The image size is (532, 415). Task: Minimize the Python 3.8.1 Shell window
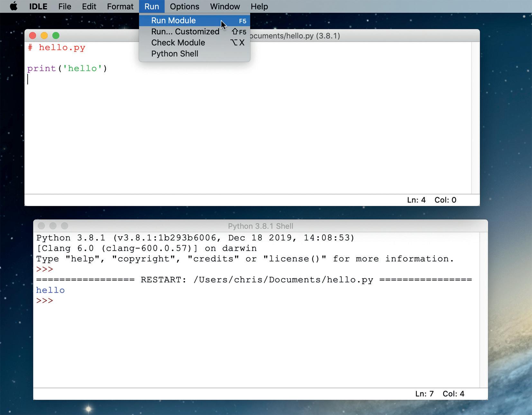[53, 226]
